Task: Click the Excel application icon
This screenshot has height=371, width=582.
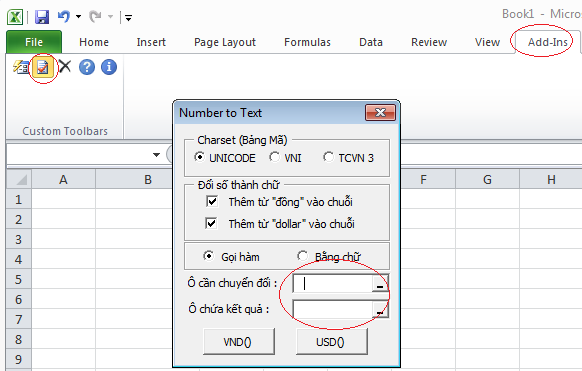Action: coord(15,17)
